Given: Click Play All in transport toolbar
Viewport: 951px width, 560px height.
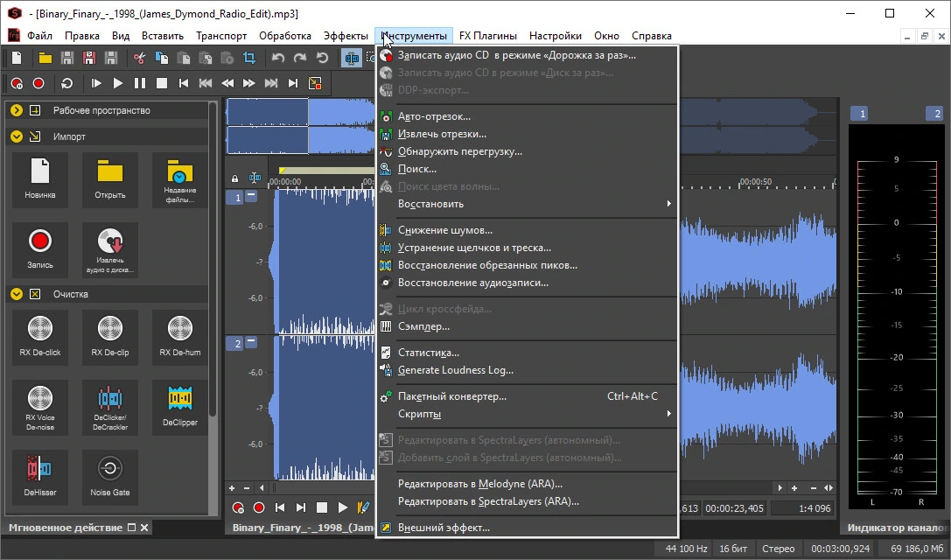Looking at the screenshot, I should point(96,83).
